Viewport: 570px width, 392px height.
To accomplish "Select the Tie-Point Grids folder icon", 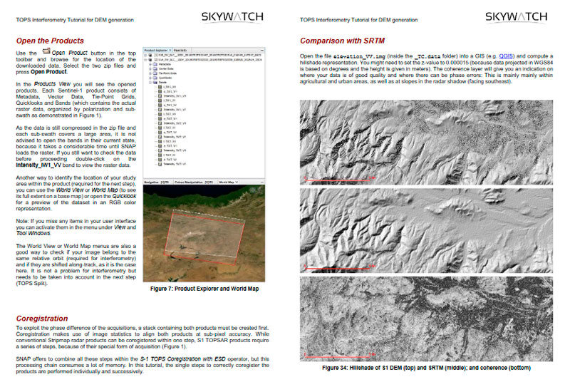I will tap(155, 73).
